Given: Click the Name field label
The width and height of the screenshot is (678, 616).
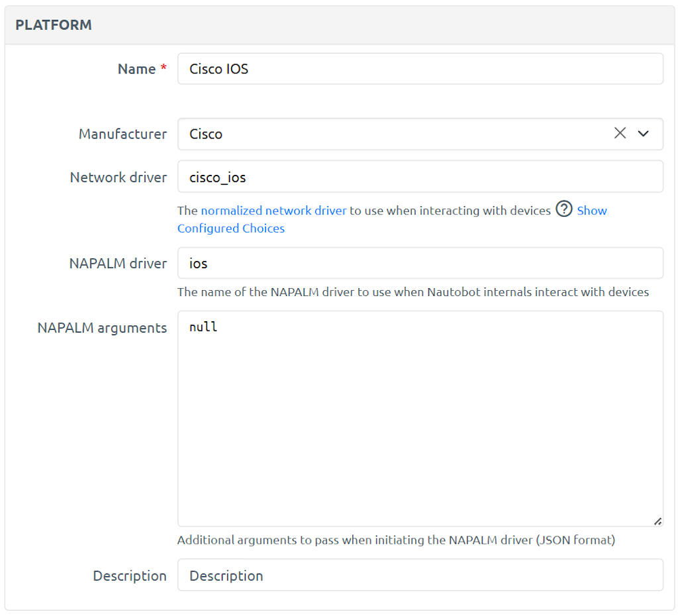Looking at the screenshot, I should pos(137,68).
